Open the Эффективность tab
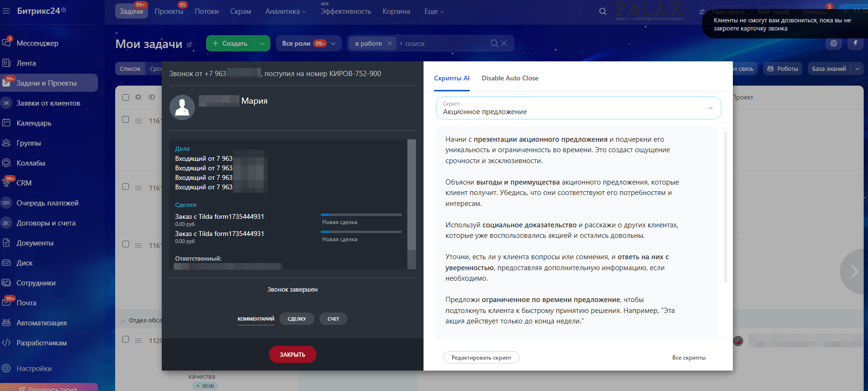 [x=346, y=11]
